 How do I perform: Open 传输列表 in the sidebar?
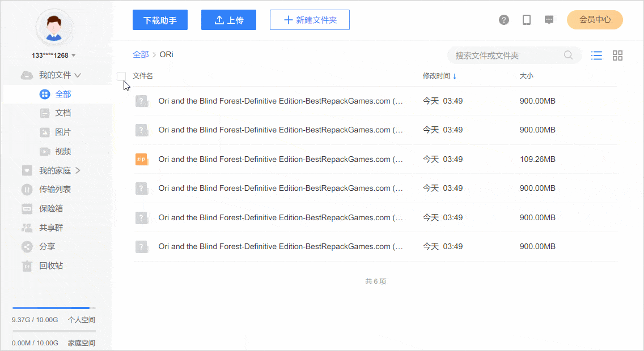(54, 190)
